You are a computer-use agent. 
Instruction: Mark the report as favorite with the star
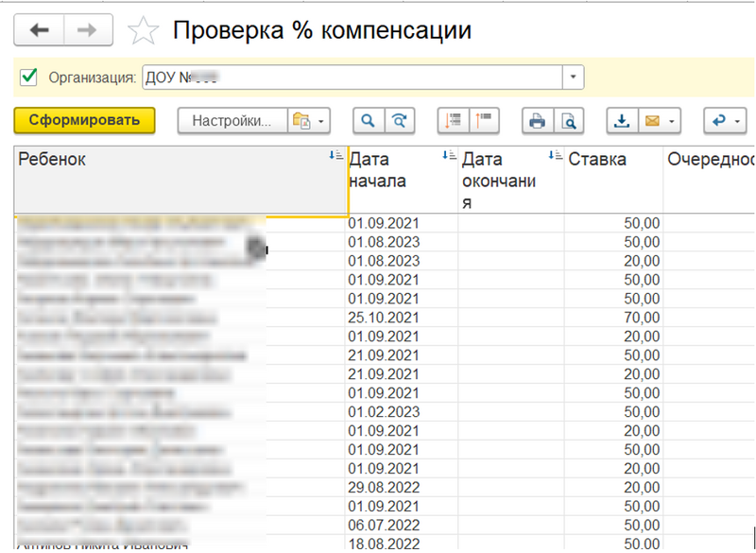[143, 29]
